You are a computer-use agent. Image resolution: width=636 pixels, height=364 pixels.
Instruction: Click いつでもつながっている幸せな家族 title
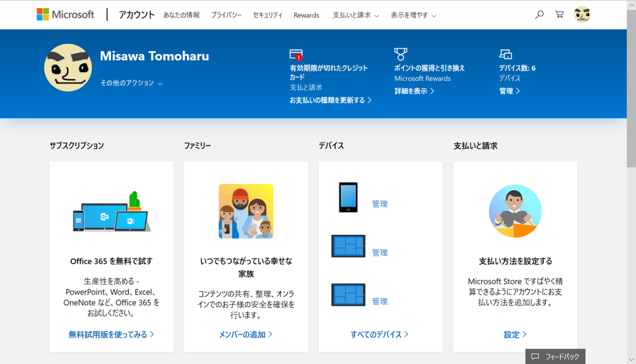point(246,268)
